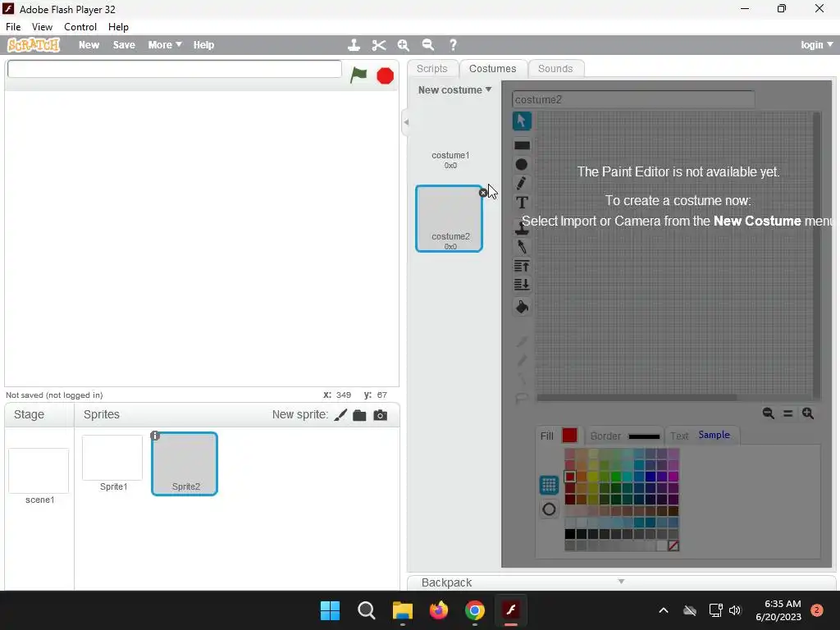Click Help in Scratch toolbar
Viewport: 840px width, 630px height.
203,45
